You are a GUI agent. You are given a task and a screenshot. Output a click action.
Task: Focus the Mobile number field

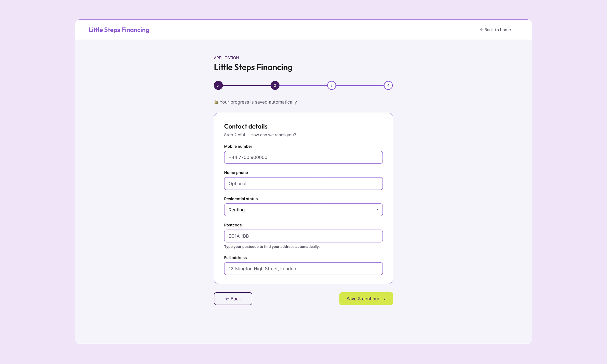(303, 157)
